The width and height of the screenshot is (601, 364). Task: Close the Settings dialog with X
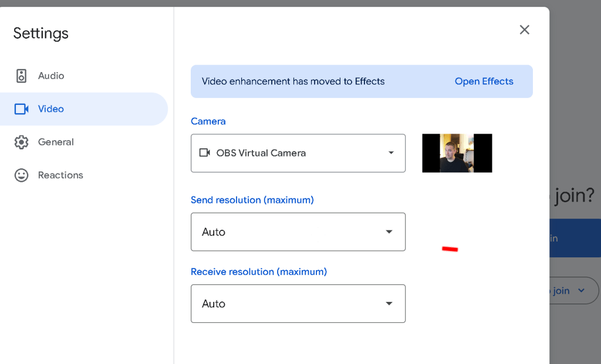tap(524, 30)
